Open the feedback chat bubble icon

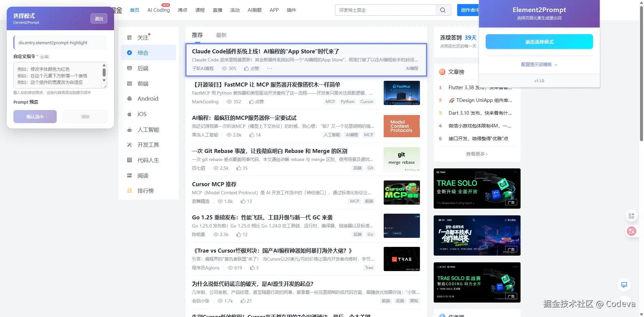pyautogui.click(x=624, y=285)
